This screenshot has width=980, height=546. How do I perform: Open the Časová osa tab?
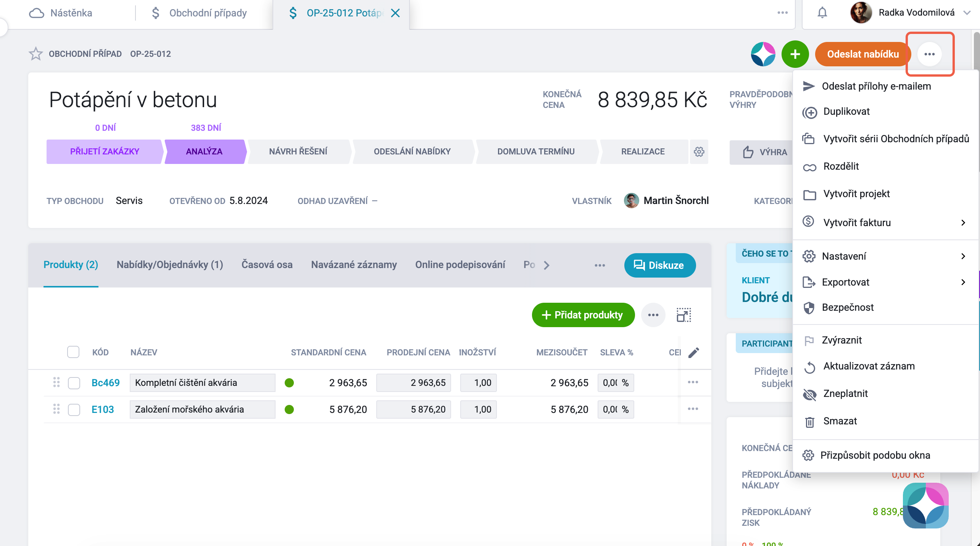267,265
